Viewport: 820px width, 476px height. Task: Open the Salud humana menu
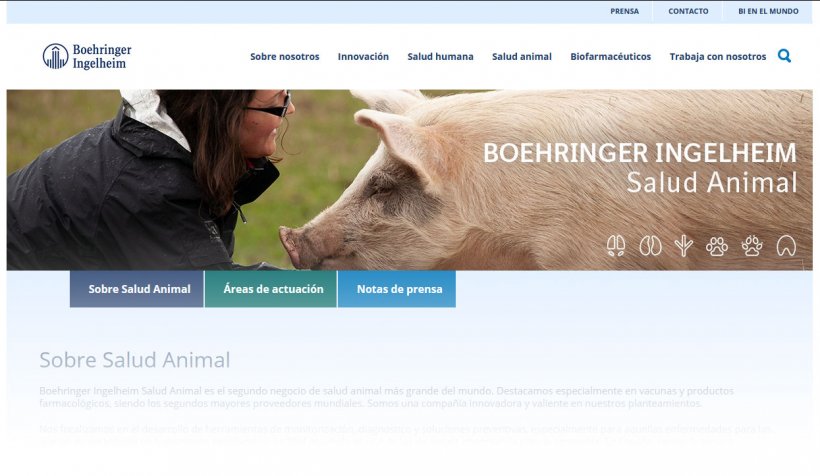coord(440,56)
